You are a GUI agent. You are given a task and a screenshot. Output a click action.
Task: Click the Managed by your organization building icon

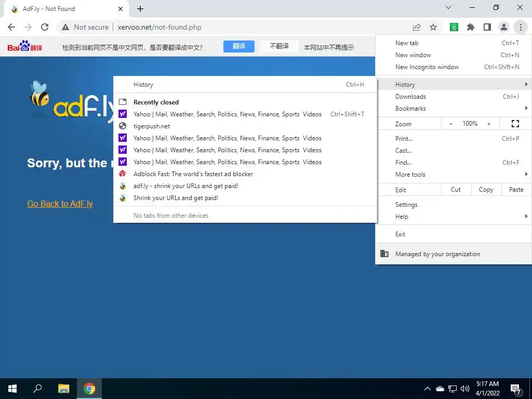pyautogui.click(x=384, y=254)
